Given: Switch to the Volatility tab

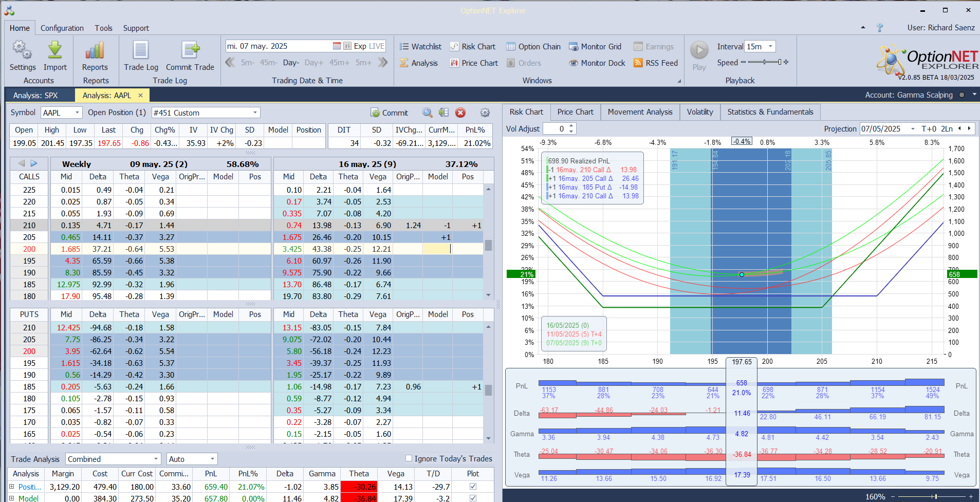Looking at the screenshot, I should coord(700,112).
